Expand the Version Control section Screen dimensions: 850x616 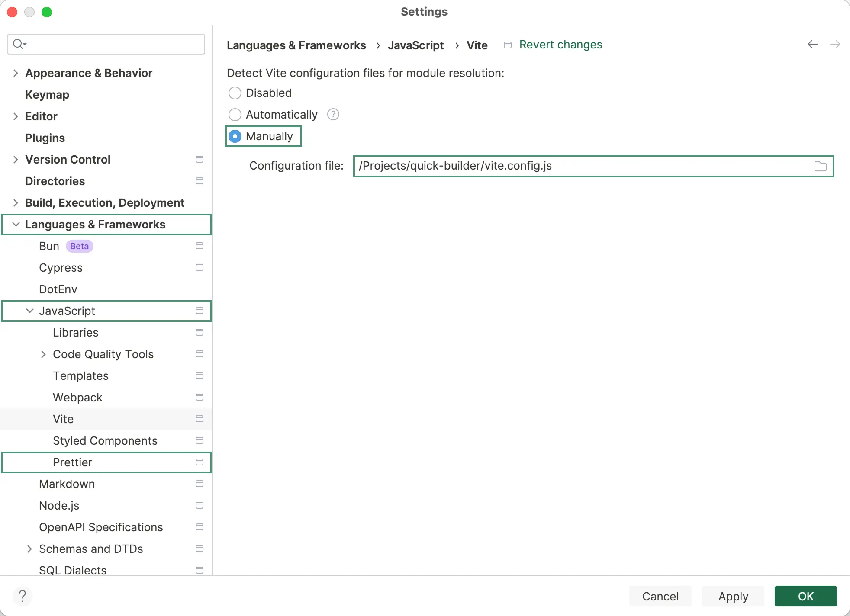pos(16,160)
